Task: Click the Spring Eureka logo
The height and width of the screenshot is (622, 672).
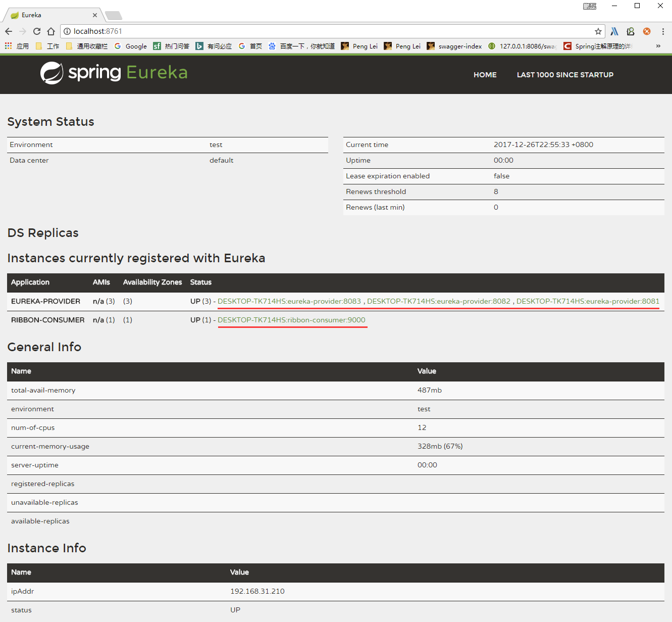Action: (x=114, y=73)
